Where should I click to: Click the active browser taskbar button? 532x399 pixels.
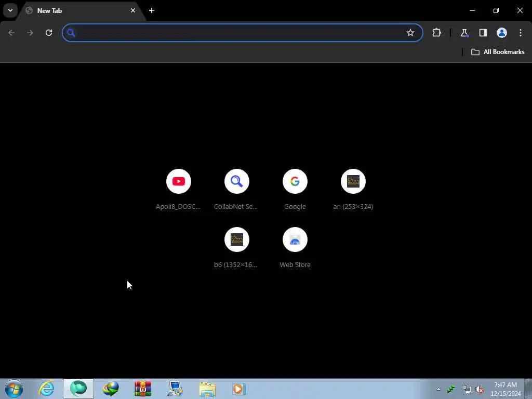[78, 389]
